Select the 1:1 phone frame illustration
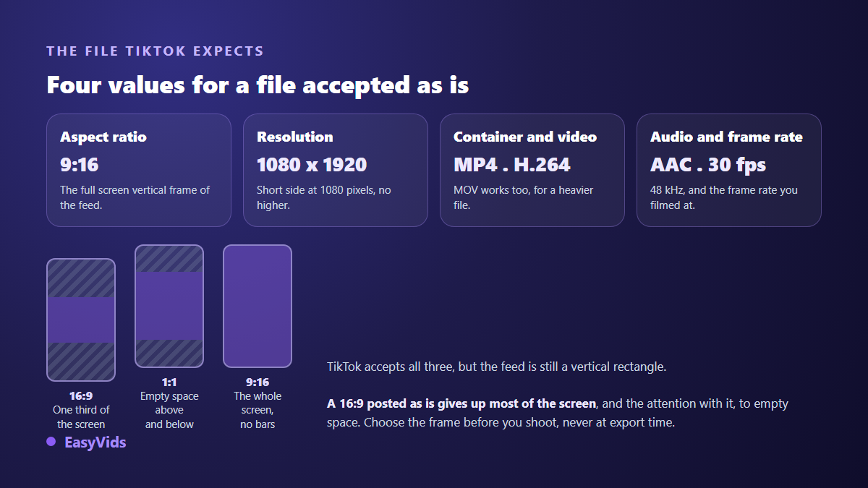868x488 pixels. click(169, 306)
